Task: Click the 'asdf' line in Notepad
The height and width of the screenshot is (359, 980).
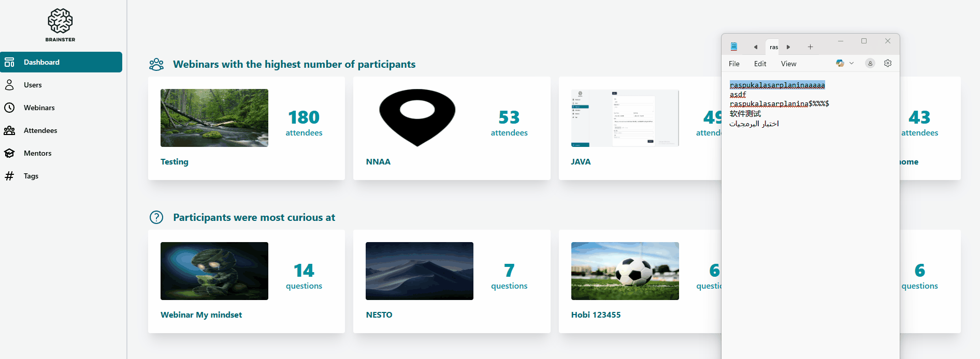Action: point(738,95)
